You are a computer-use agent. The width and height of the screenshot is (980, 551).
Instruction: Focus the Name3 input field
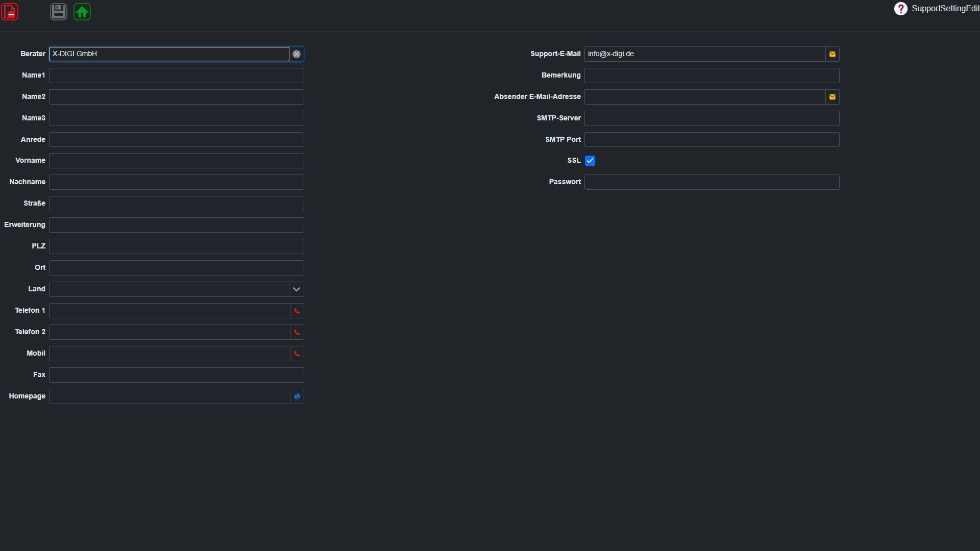click(177, 118)
